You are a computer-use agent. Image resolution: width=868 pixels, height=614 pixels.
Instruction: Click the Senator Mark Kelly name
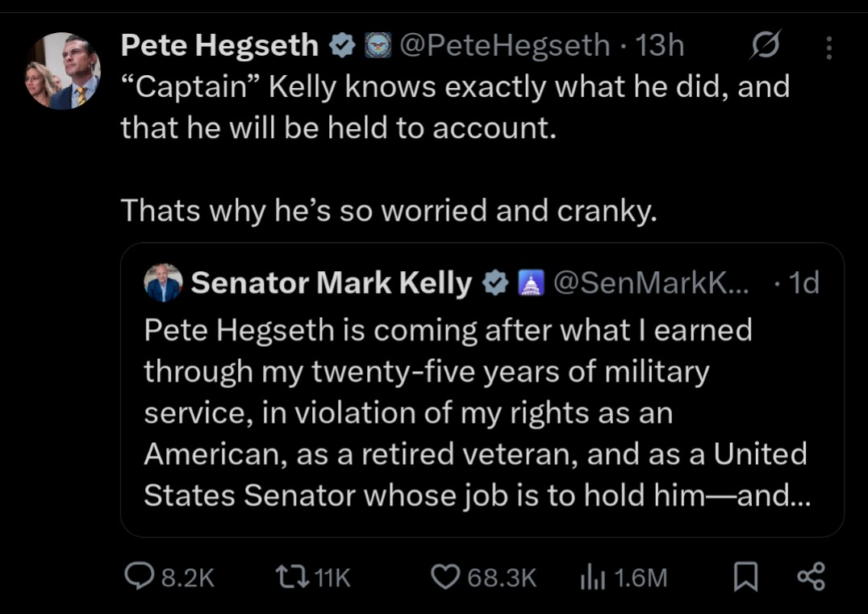point(332,283)
